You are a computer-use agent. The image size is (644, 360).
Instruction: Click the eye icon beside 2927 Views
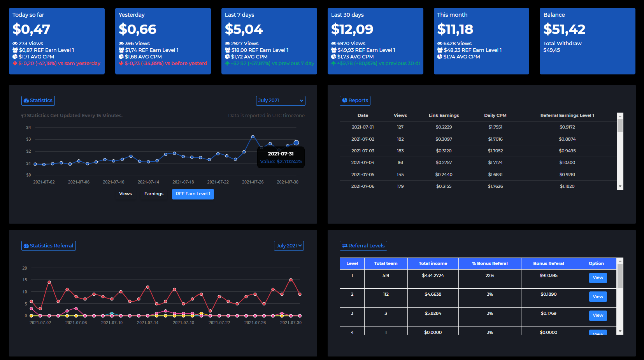point(227,44)
